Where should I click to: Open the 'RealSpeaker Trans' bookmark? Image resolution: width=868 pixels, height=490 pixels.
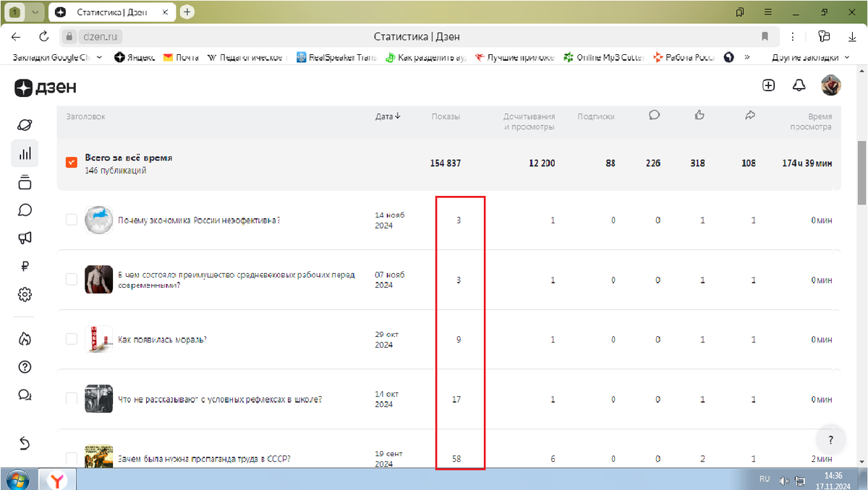tap(336, 57)
